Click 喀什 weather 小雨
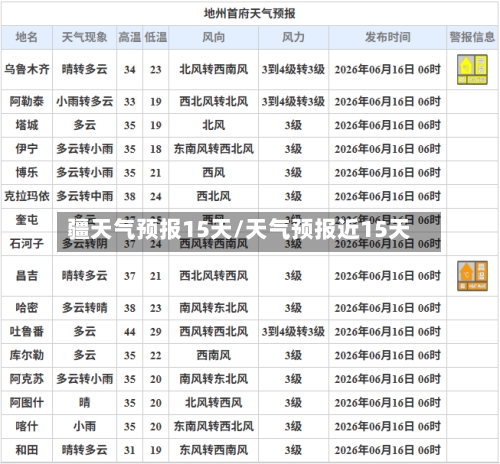Viewport: 500px width, 464px height. click(x=84, y=426)
